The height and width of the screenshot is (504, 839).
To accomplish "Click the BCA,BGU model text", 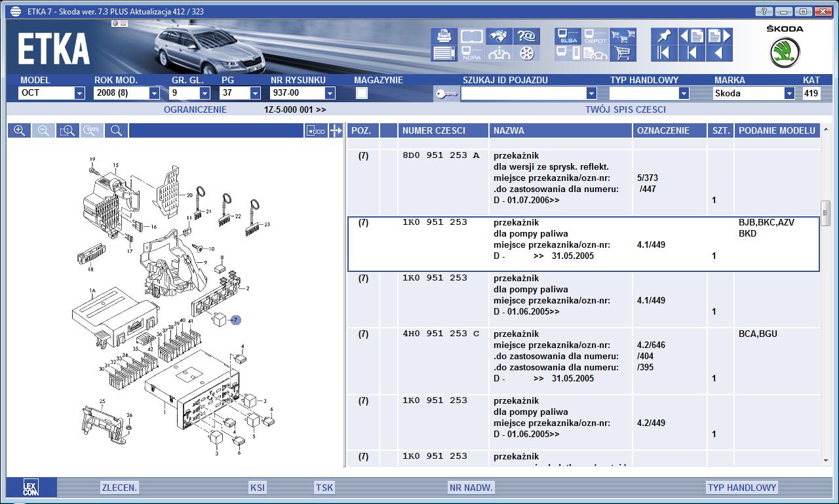I will coord(758,334).
